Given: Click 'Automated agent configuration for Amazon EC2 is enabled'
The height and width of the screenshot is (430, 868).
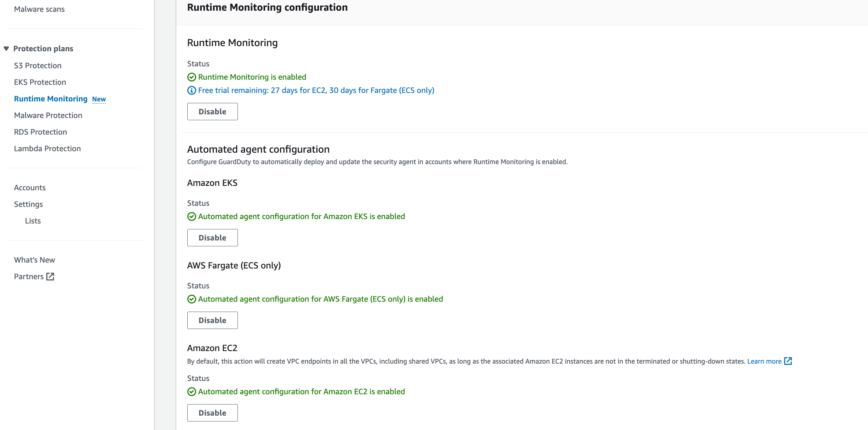Looking at the screenshot, I should 301,392.
